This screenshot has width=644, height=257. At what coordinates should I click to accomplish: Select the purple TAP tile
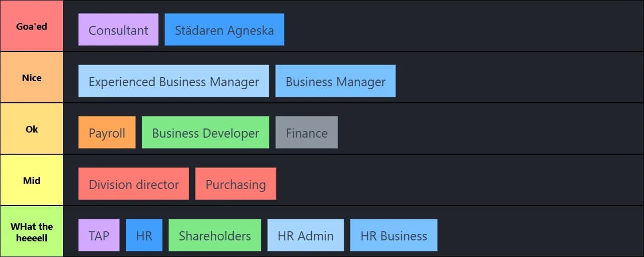click(x=99, y=235)
